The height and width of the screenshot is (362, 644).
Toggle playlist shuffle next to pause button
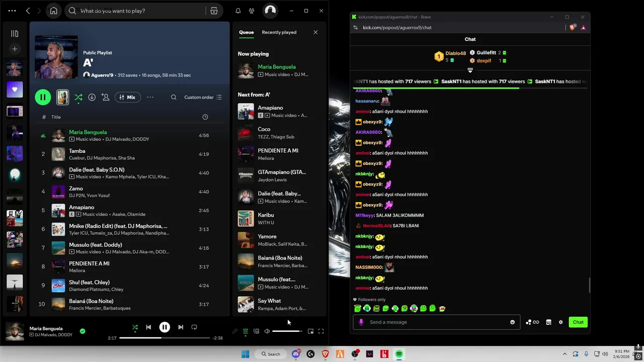pos(78,98)
